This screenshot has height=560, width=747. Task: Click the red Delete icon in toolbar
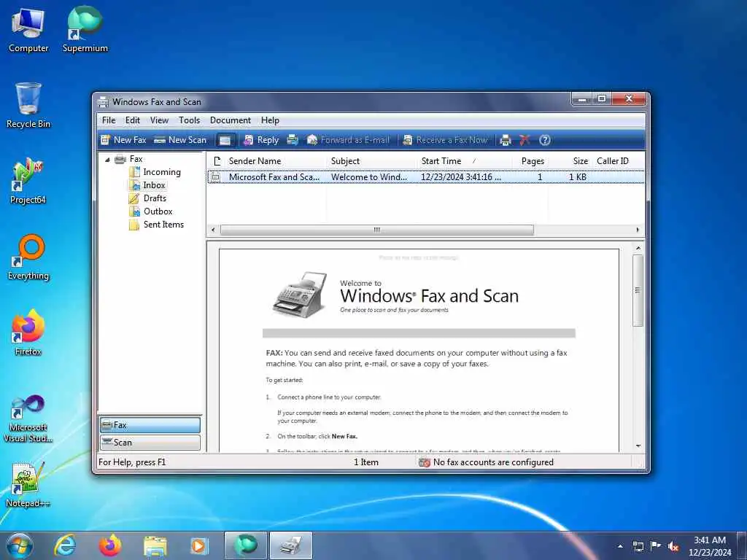525,140
